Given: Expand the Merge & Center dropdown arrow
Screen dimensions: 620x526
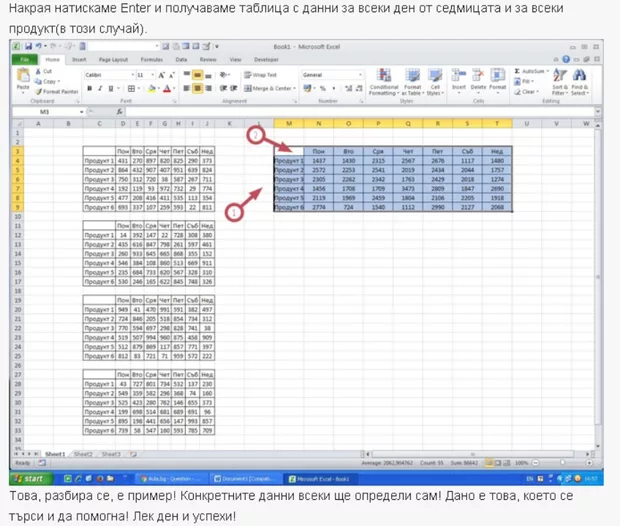Looking at the screenshot, I should (295, 88).
